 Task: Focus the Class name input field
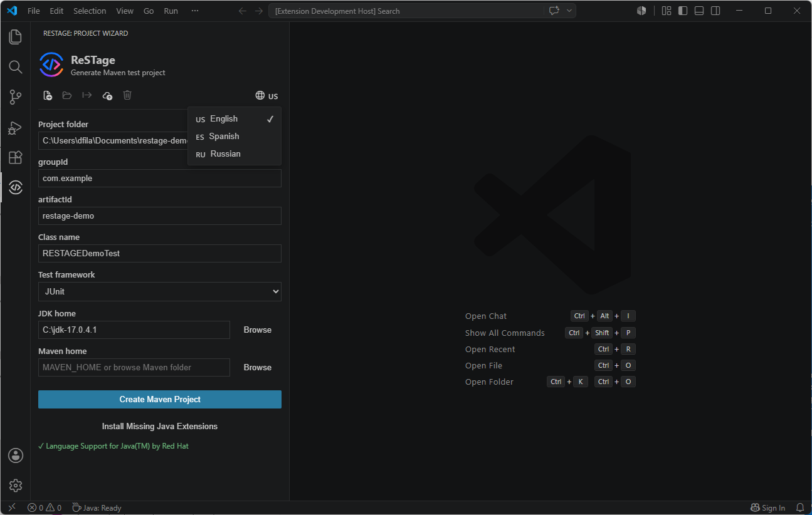click(x=160, y=254)
